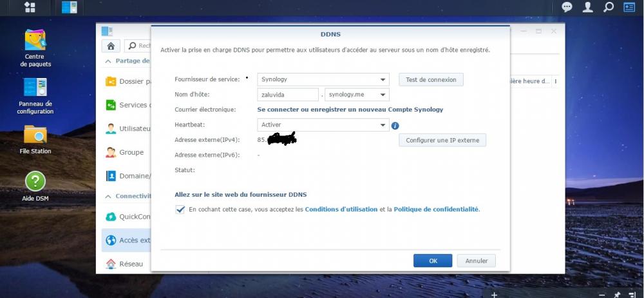Open Dossier partagé in Control Panel sidebar
The width and height of the screenshot is (644, 298).
pyautogui.click(x=128, y=81)
